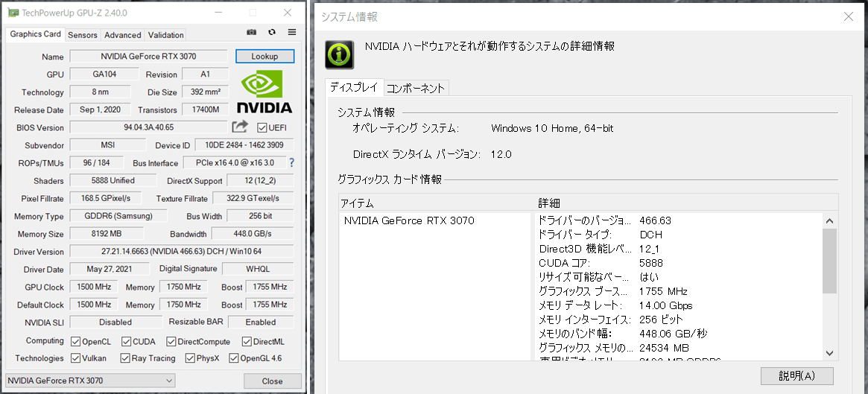Viewport: 868px width, 394px height.
Task: Click the Direct3D 機能レベル 12_1 row
Action: 679,249
